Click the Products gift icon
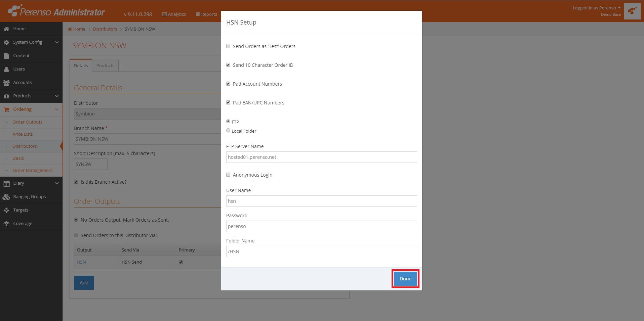644x321 pixels. pos(6,96)
